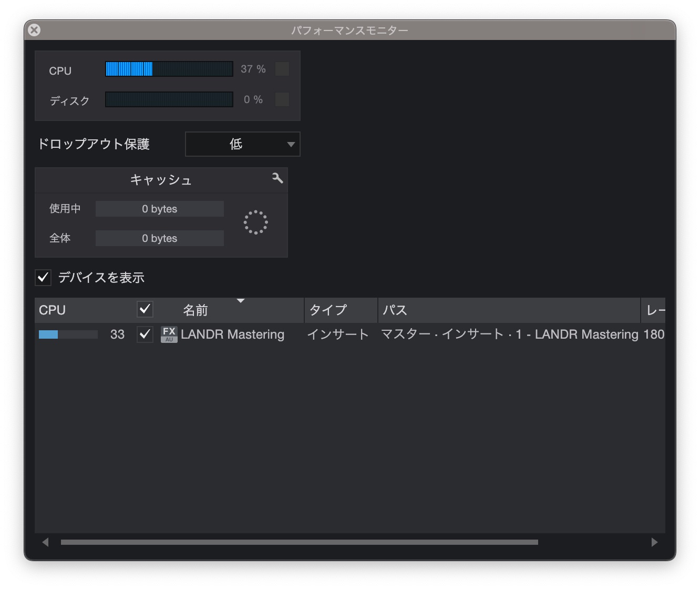
Task: Click the main CPU usage meter bar
Action: coord(169,69)
